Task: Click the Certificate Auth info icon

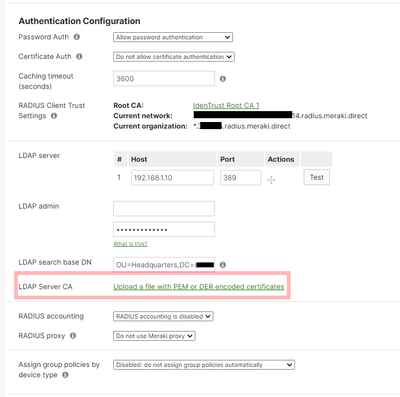Action: (x=79, y=56)
